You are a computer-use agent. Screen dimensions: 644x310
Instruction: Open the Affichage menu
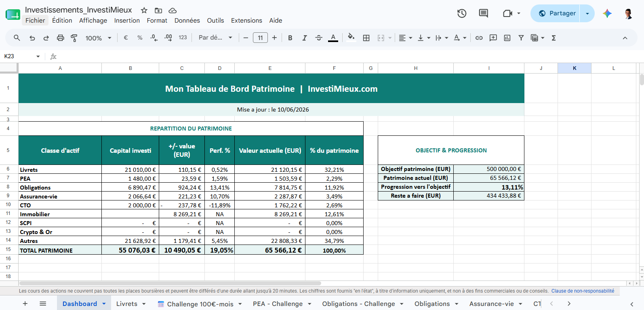coord(93,20)
